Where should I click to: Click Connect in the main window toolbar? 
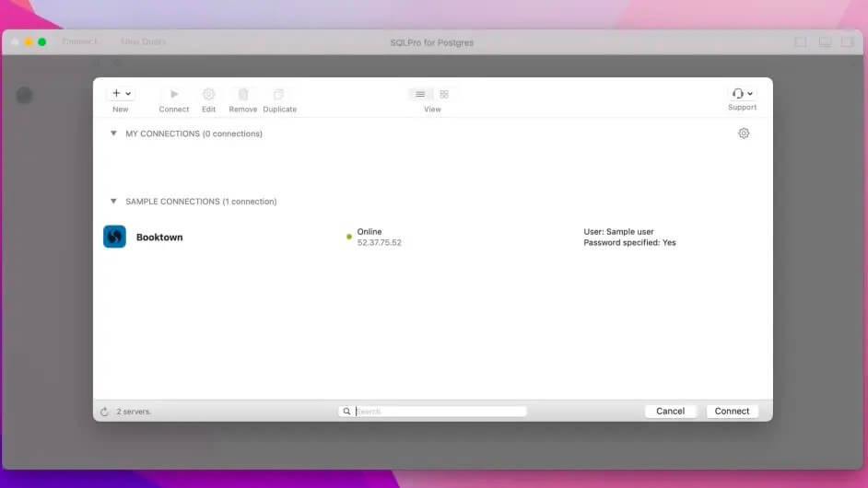pyautogui.click(x=80, y=41)
